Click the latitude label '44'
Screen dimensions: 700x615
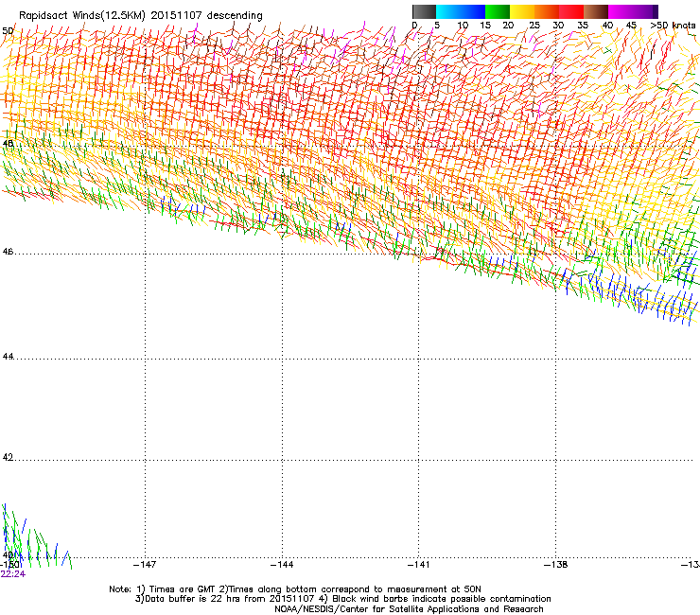tap(8, 357)
